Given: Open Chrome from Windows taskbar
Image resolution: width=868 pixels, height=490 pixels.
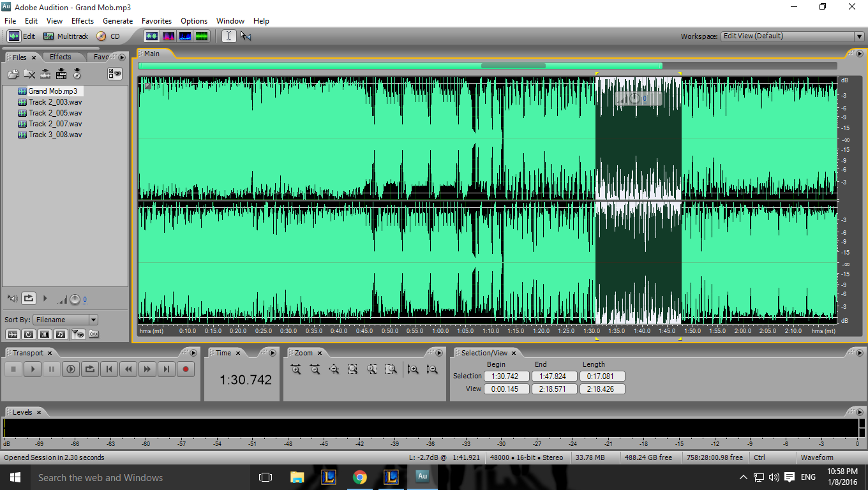Looking at the screenshot, I should point(360,477).
